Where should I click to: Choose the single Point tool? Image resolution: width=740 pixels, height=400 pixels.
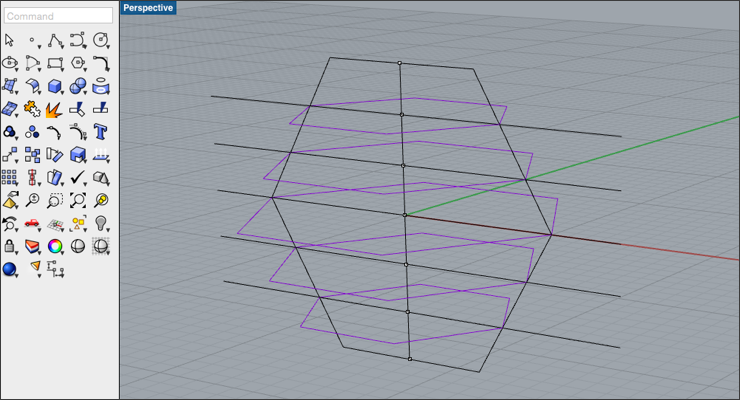tap(32, 41)
